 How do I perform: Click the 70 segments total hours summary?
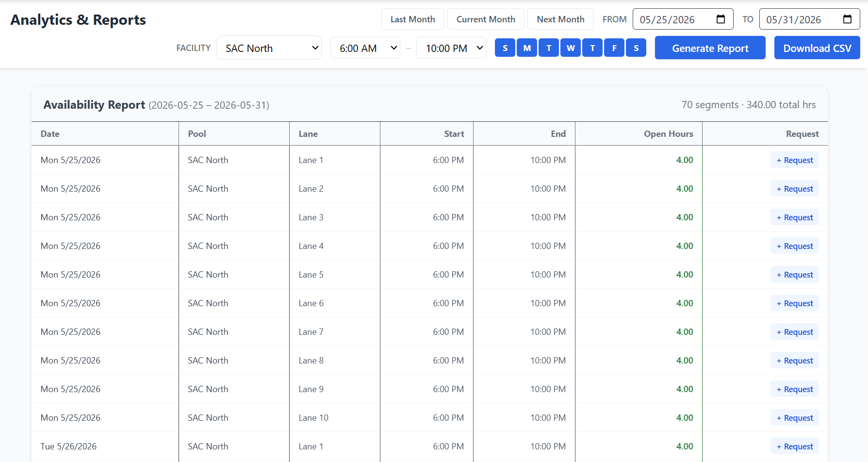coord(748,105)
